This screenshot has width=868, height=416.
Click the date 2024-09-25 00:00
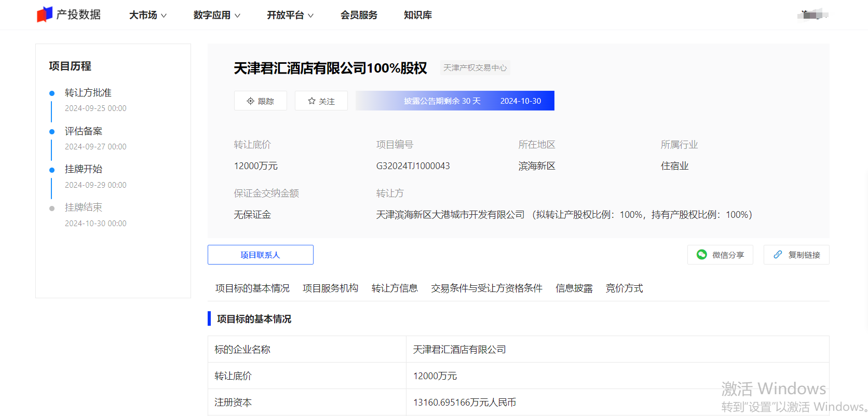point(96,108)
